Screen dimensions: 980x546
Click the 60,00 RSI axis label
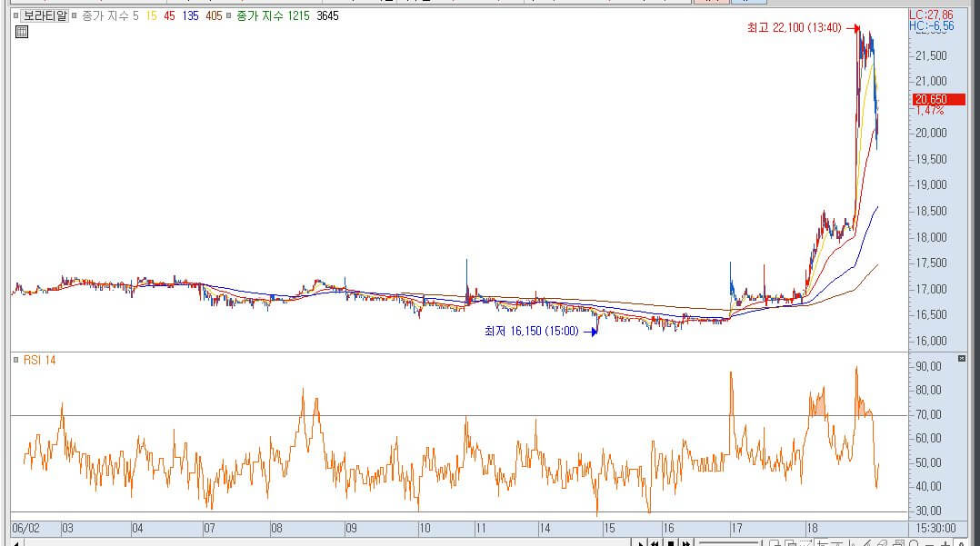click(x=929, y=439)
